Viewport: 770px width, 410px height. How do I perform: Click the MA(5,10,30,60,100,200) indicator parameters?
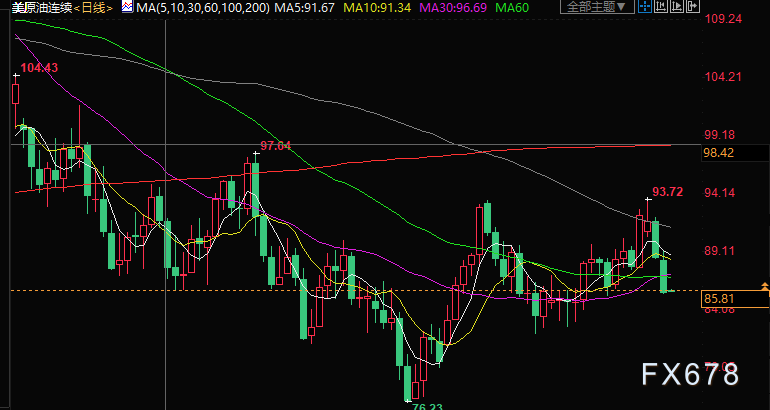click(x=201, y=7)
